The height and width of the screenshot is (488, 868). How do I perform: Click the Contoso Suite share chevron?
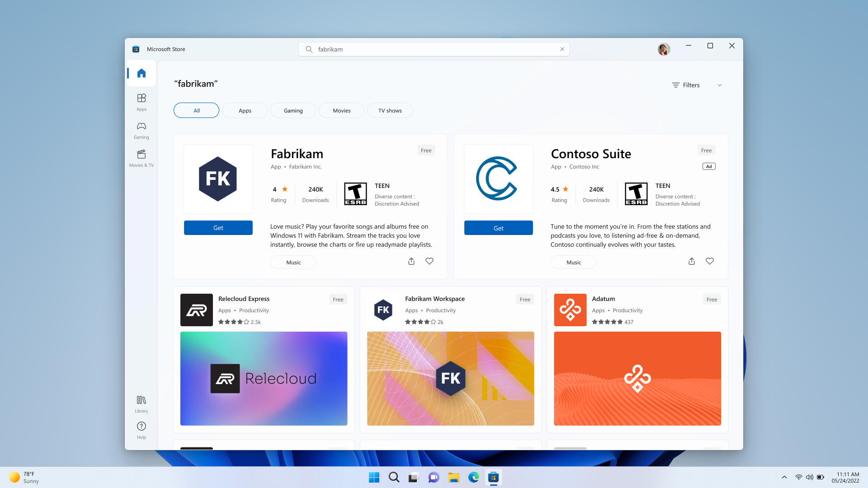[x=692, y=261]
